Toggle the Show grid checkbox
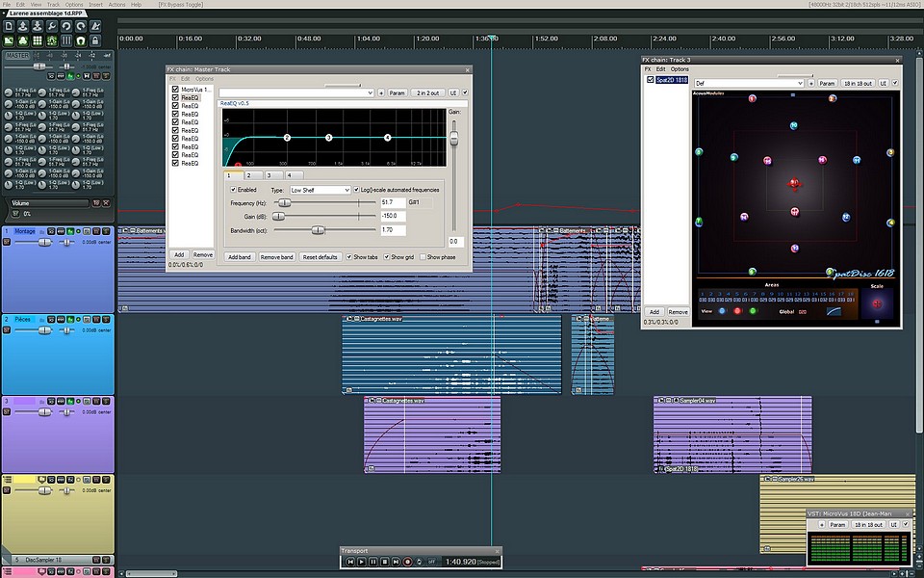The width and height of the screenshot is (924, 578). click(x=387, y=257)
